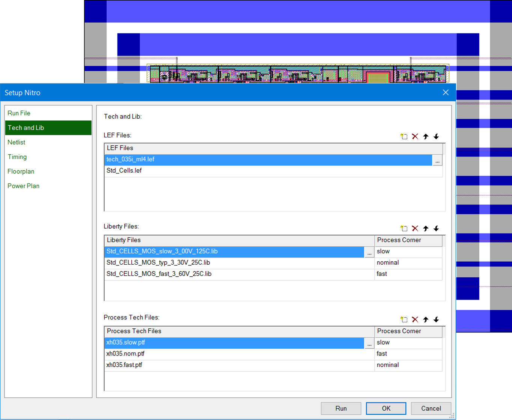This screenshot has height=420, width=512.
Task: Click the Run button
Action: click(x=341, y=408)
